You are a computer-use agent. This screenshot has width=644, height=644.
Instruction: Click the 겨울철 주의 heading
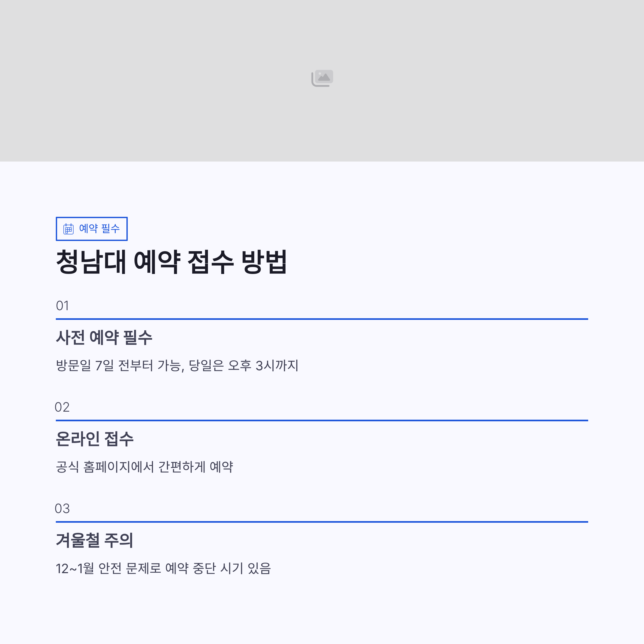pos(95,540)
